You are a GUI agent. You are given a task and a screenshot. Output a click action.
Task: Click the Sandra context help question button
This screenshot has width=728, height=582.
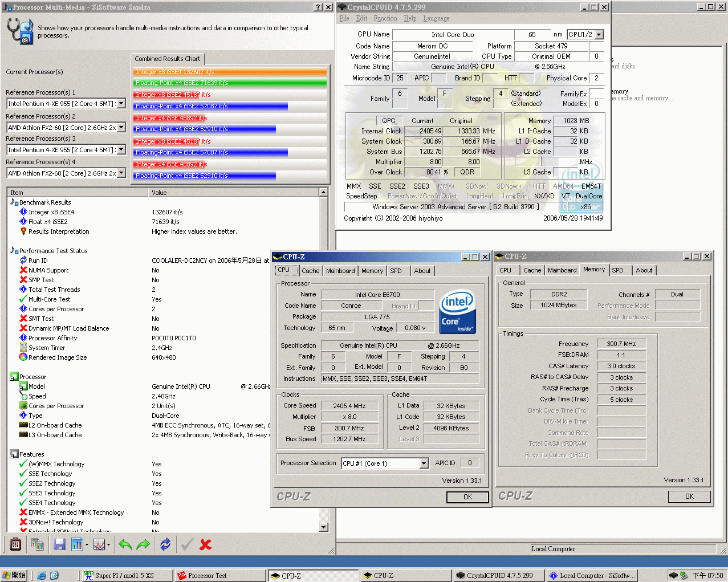tap(318, 7)
